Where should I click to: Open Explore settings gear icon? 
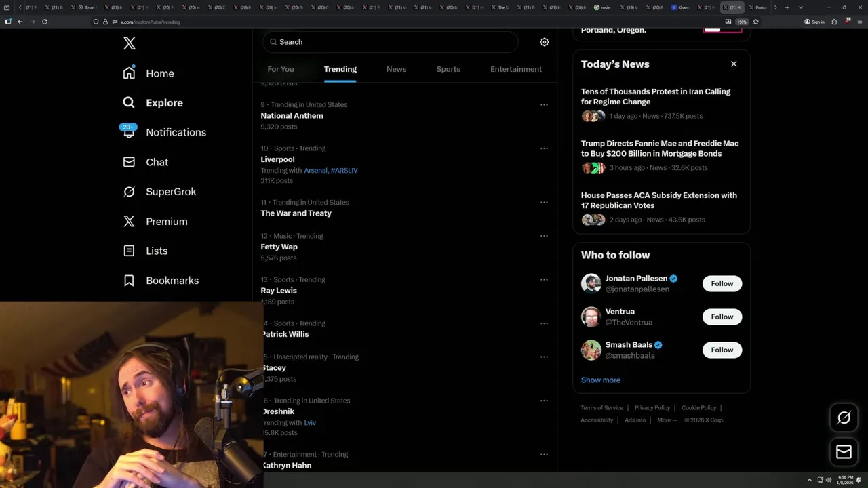pyautogui.click(x=544, y=42)
